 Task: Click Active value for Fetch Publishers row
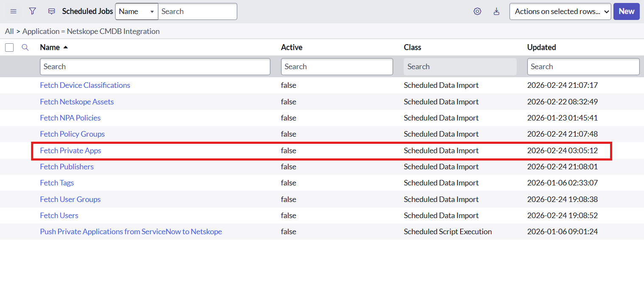(289, 167)
